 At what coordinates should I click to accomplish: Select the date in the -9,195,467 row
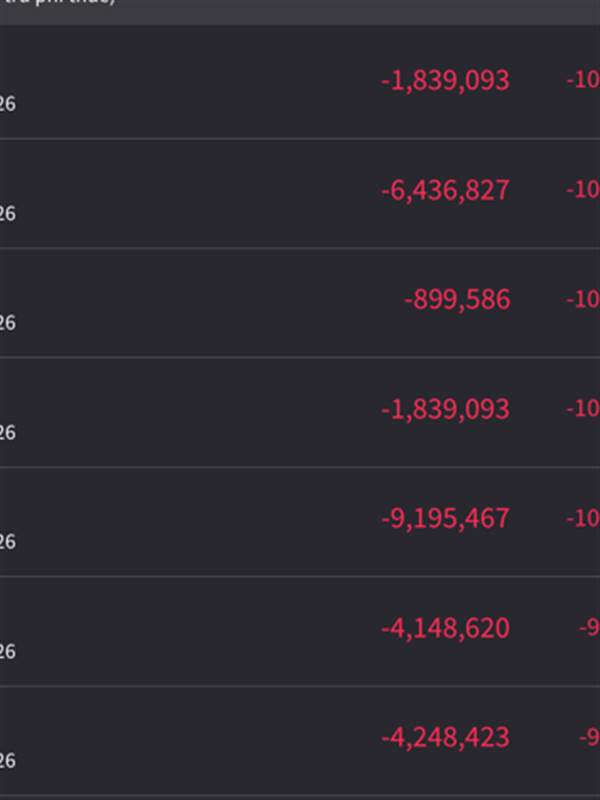coord(7,542)
